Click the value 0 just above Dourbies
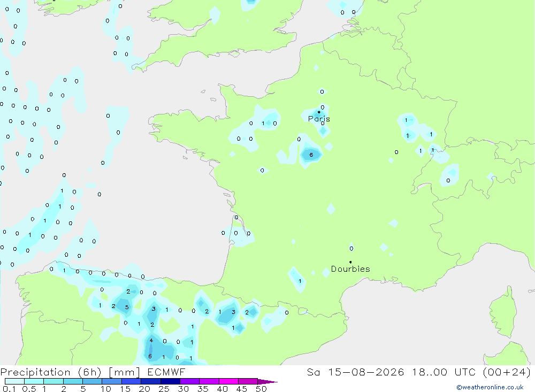 tap(351, 248)
